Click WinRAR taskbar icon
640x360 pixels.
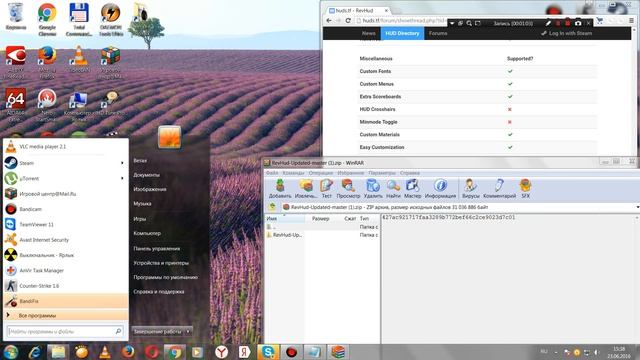click(338, 352)
